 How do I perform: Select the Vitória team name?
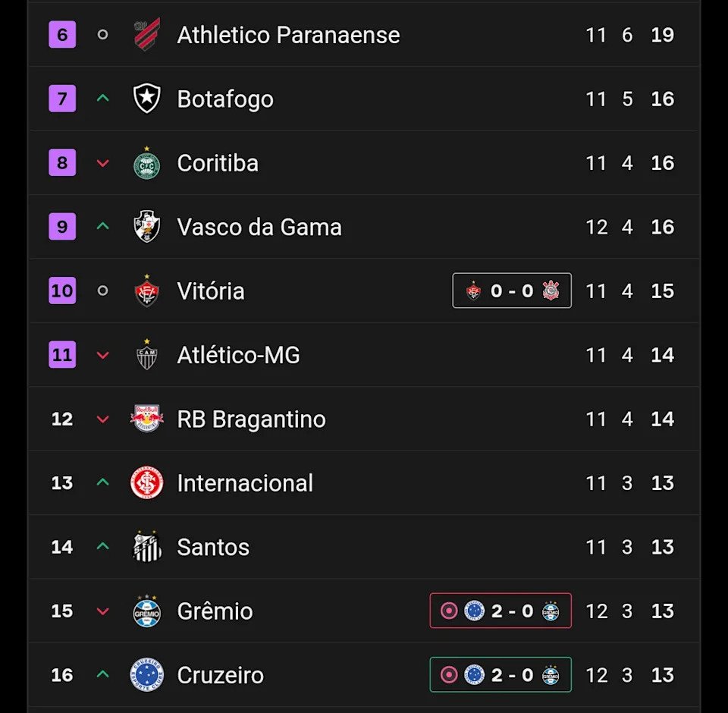[211, 291]
